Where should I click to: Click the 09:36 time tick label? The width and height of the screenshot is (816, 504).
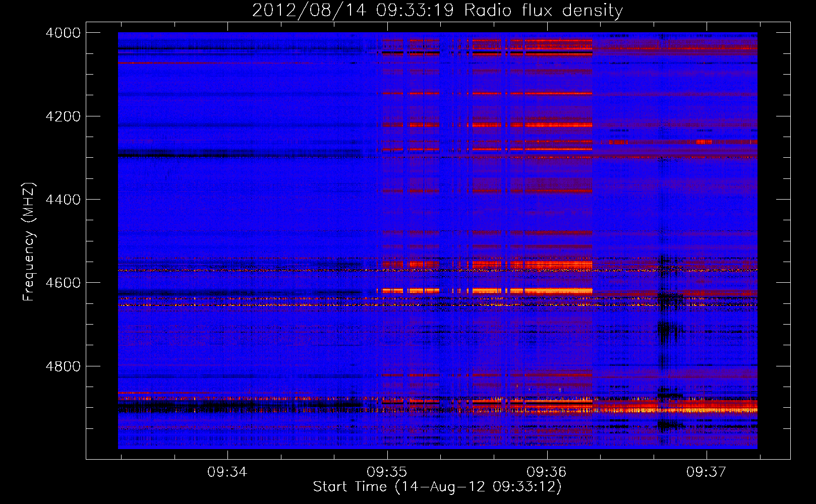tap(547, 472)
